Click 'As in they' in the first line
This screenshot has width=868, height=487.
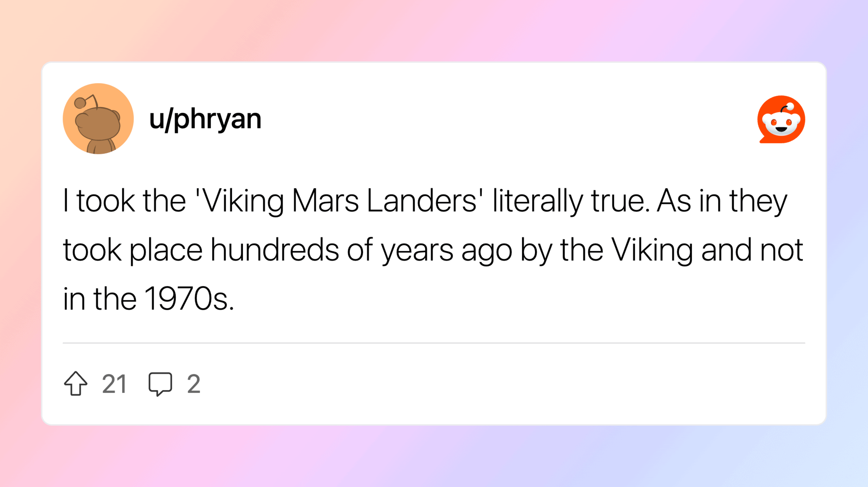(x=722, y=201)
